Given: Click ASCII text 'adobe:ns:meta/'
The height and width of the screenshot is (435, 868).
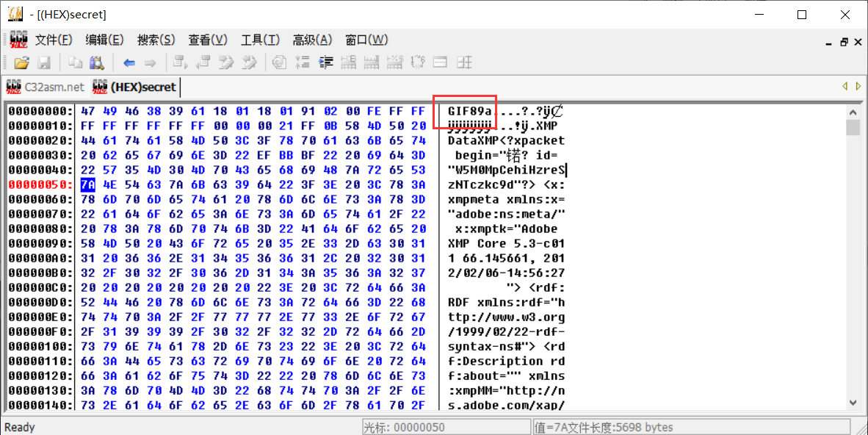Looking at the screenshot, I should [x=507, y=213].
